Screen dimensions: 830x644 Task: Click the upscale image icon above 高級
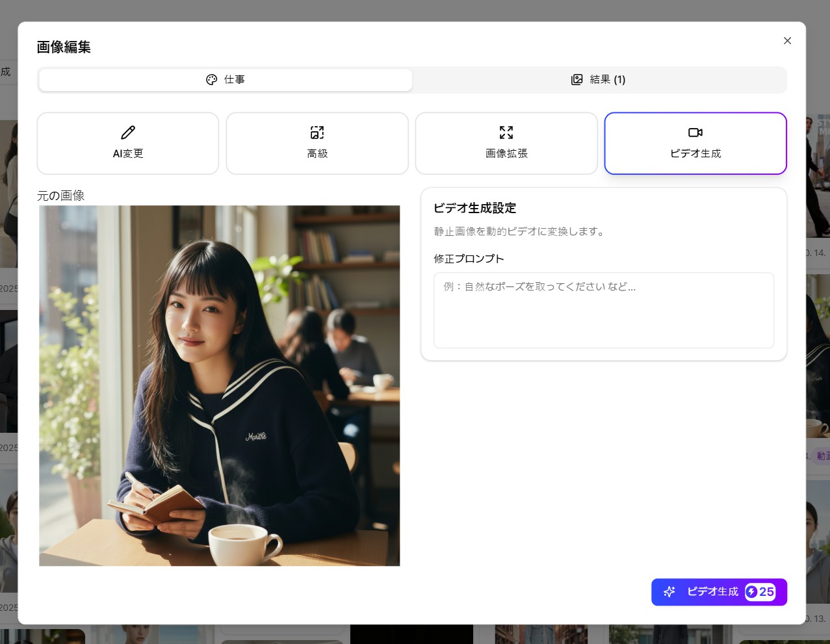click(317, 133)
